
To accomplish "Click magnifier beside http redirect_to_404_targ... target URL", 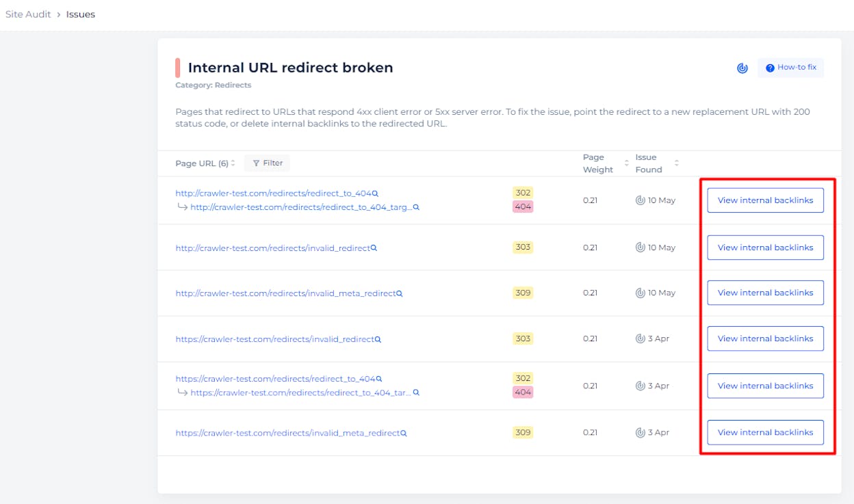I will pos(416,207).
